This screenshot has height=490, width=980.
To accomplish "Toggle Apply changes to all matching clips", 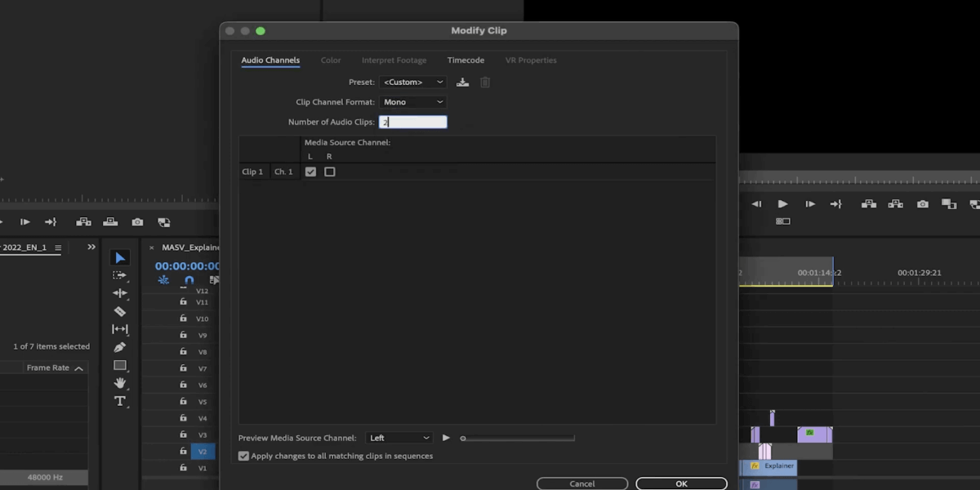I will tap(243, 456).
